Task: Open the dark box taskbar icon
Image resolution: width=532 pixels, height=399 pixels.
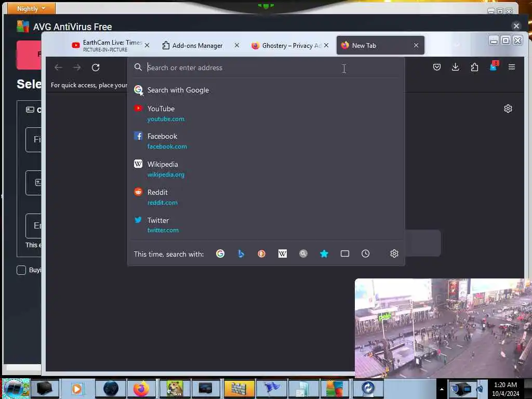Action: click(45, 389)
